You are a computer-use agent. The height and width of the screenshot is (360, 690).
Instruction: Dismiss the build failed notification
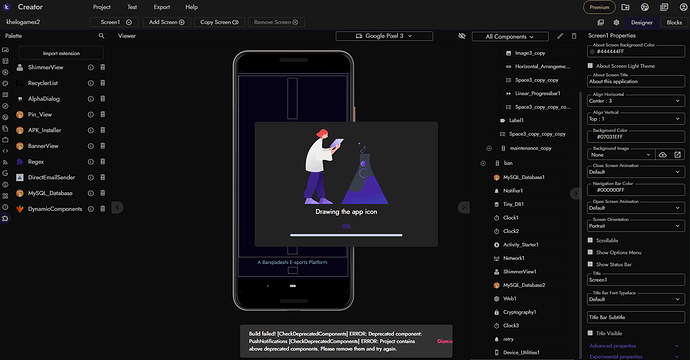point(444,341)
